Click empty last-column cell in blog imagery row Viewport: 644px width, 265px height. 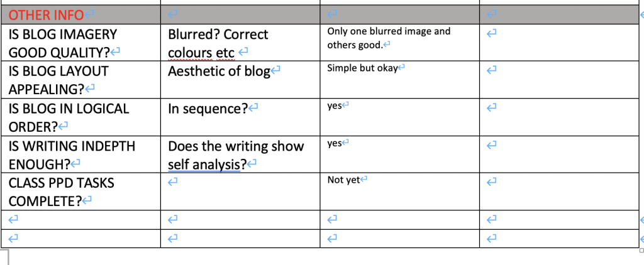tap(560, 43)
